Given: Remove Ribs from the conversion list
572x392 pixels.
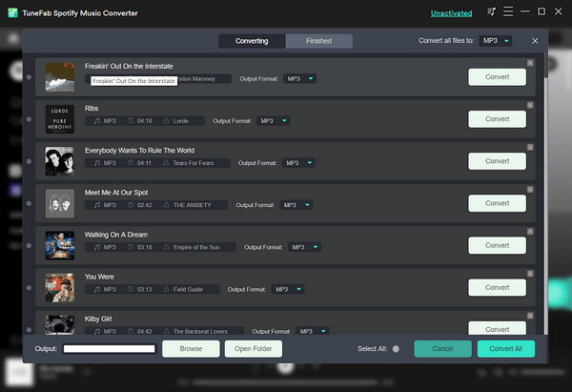Looking at the screenshot, I should pyautogui.click(x=530, y=105).
